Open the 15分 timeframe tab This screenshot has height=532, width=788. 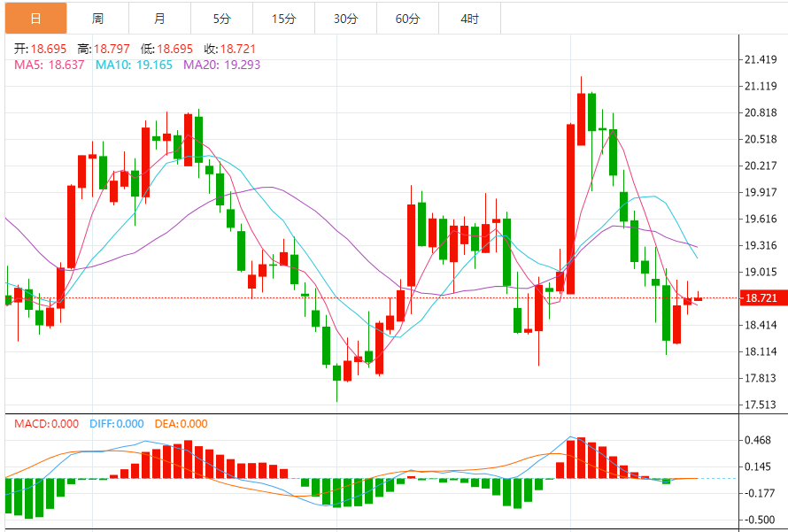click(x=284, y=19)
